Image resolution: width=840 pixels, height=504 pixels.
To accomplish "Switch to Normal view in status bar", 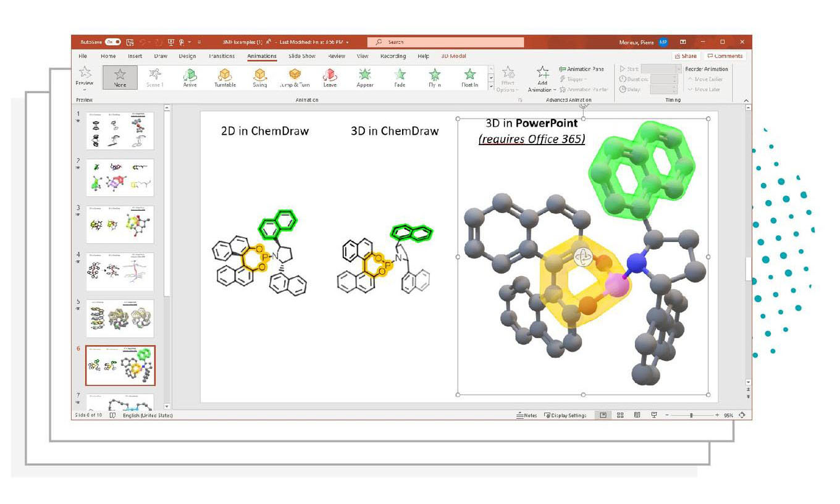I will coord(603,416).
